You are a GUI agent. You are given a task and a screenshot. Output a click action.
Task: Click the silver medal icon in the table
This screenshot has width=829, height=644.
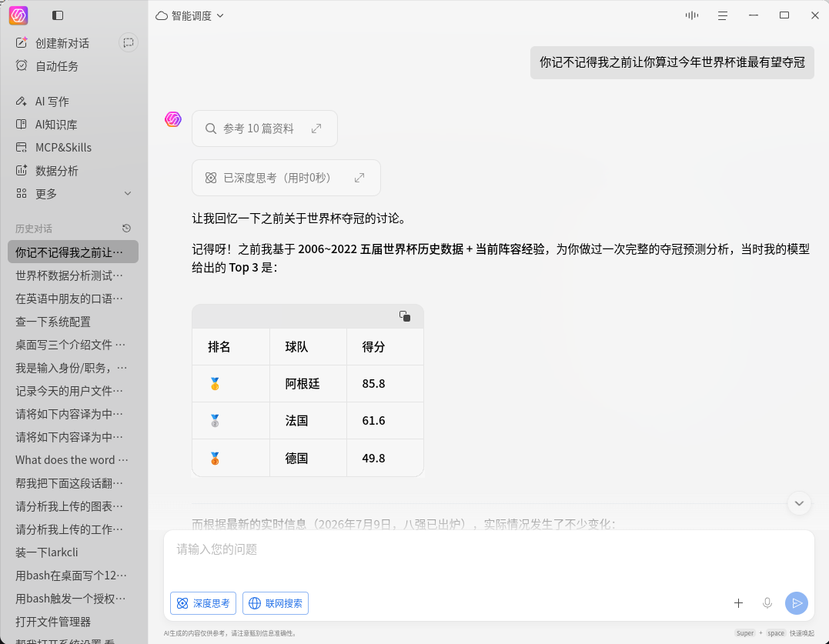point(215,421)
